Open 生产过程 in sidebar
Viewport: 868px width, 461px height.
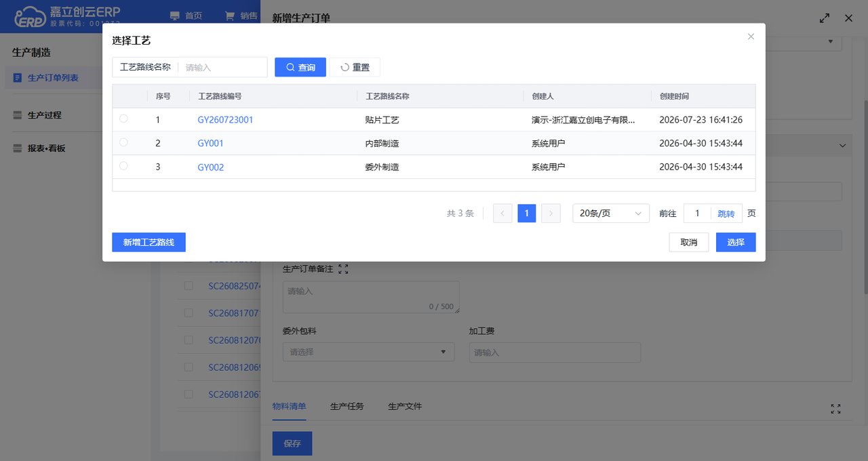(44, 115)
